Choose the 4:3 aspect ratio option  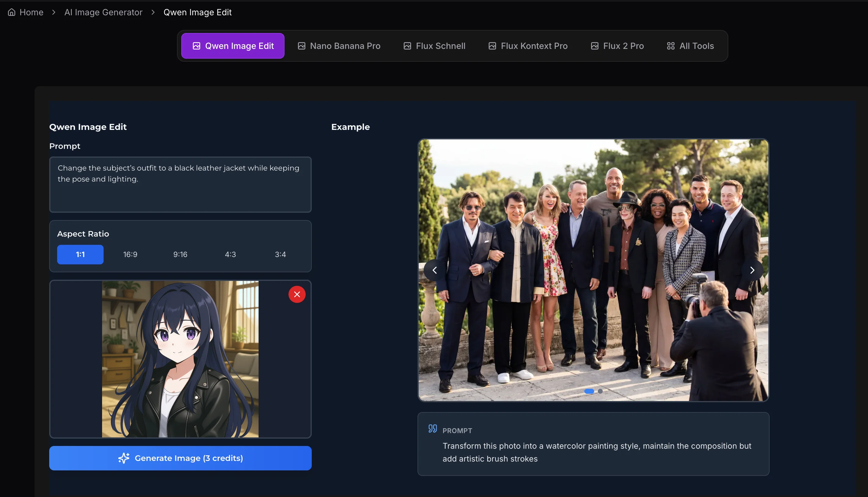[x=230, y=255]
